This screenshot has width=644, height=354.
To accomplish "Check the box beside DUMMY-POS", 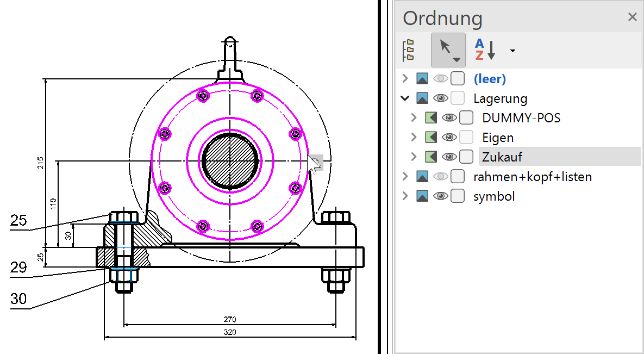I will (x=466, y=118).
